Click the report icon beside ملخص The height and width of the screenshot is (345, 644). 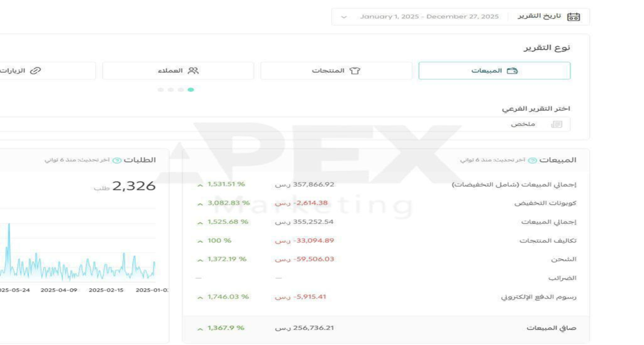[557, 125]
